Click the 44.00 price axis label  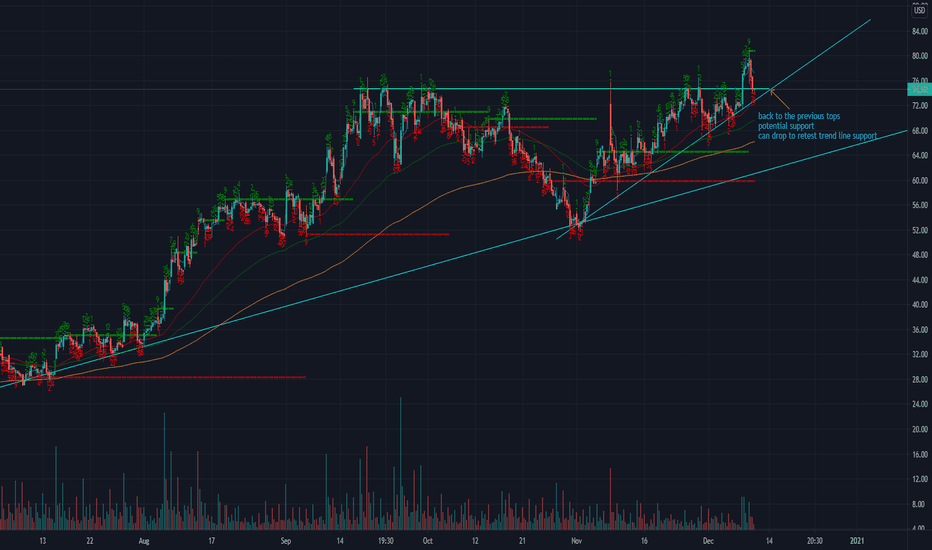[x=919, y=279]
